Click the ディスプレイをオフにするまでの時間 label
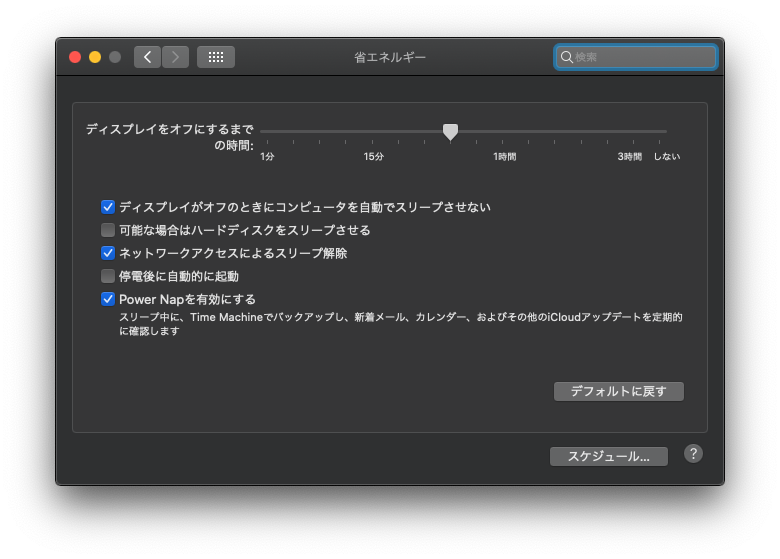This screenshot has width=780, height=559. pyautogui.click(x=170, y=137)
